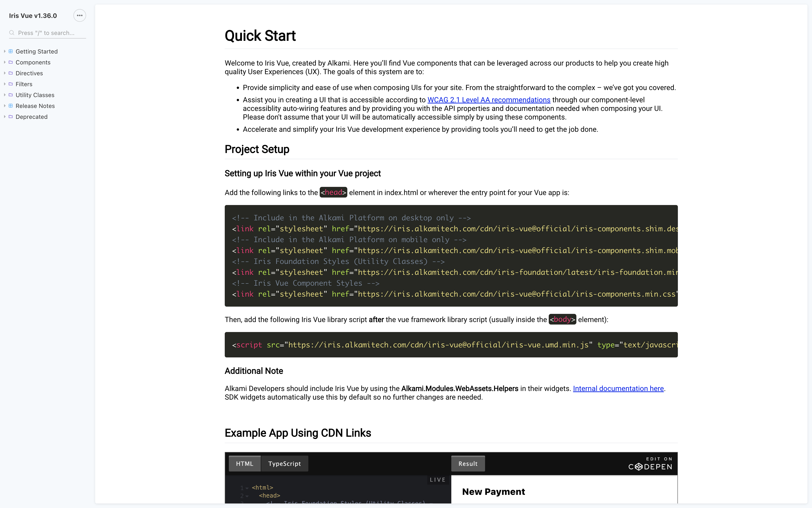Viewport: 812px width, 508px height.
Task: Click the body inline code tag
Action: [562, 319]
